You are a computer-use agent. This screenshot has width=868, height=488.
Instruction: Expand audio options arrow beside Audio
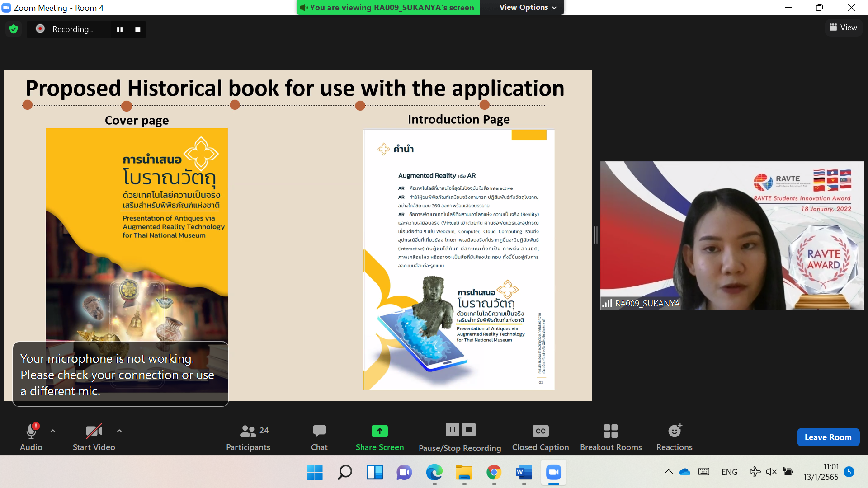(53, 431)
